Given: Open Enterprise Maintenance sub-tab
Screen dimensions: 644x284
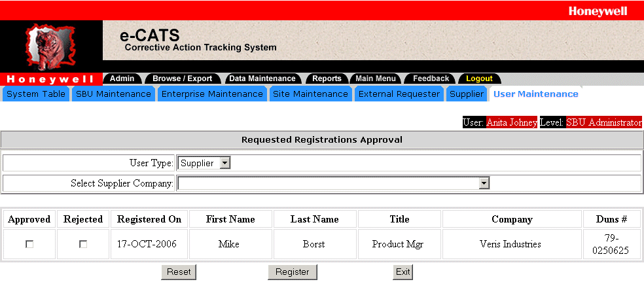Looking at the screenshot, I should click(212, 94).
